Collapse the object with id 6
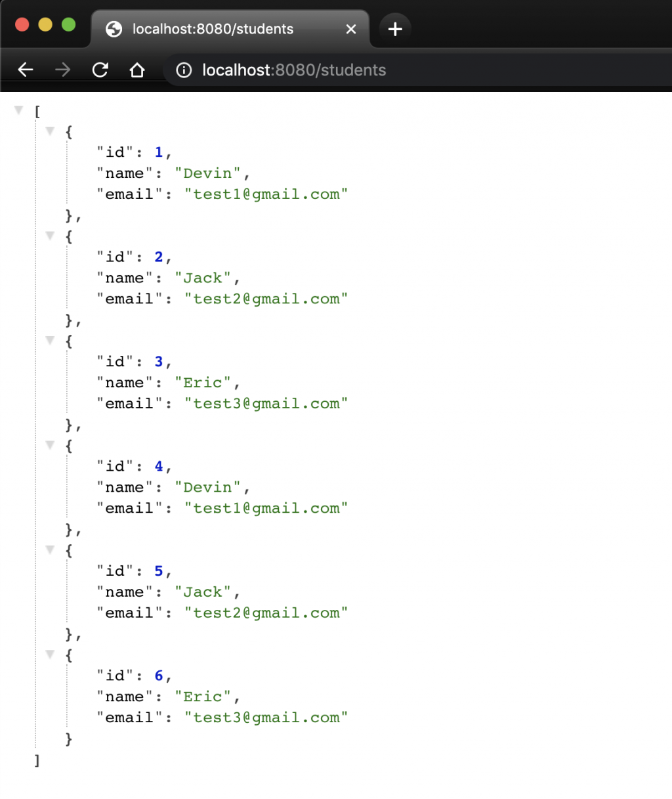This screenshot has height=799, width=672. (x=49, y=654)
